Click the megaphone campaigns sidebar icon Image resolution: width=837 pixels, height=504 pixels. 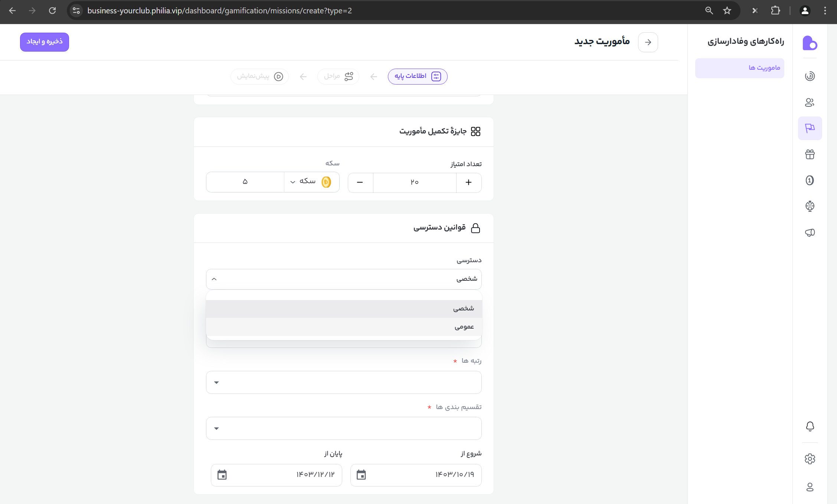pyautogui.click(x=810, y=233)
